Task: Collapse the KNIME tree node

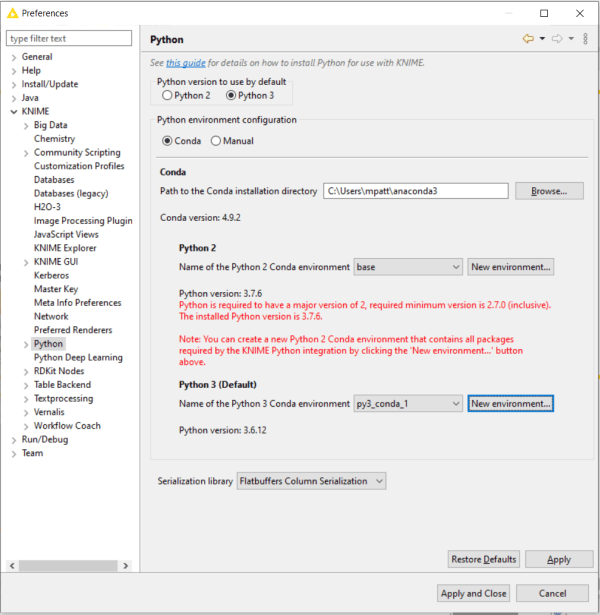Action: tap(14, 112)
